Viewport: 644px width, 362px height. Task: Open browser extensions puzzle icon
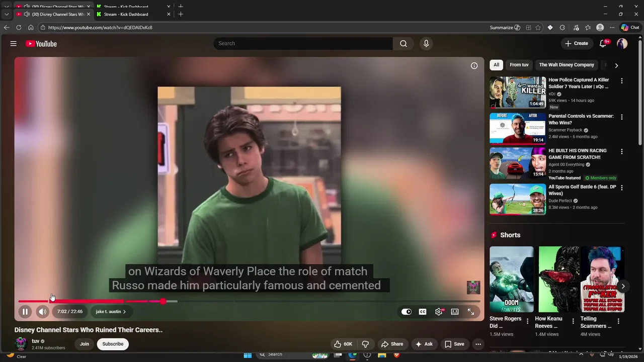[562, 28]
